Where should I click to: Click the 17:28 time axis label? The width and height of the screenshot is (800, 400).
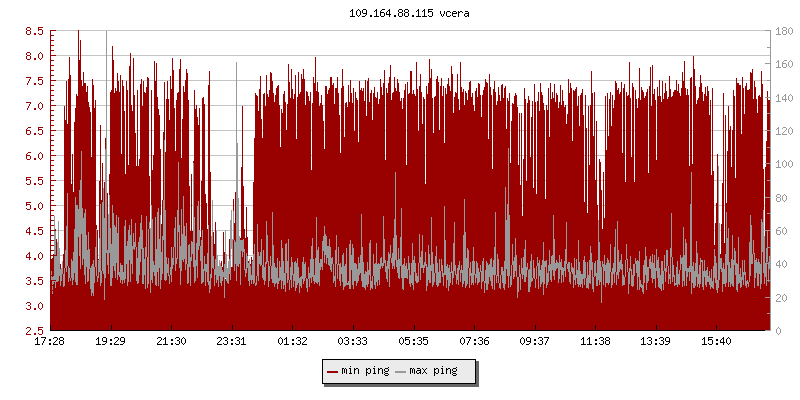point(50,341)
